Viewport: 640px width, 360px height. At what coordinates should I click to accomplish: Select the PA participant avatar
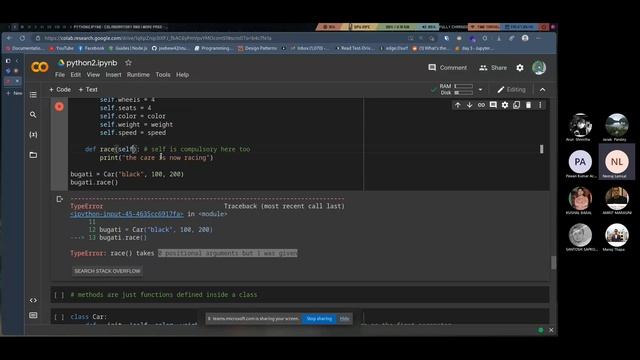(580, 162)
